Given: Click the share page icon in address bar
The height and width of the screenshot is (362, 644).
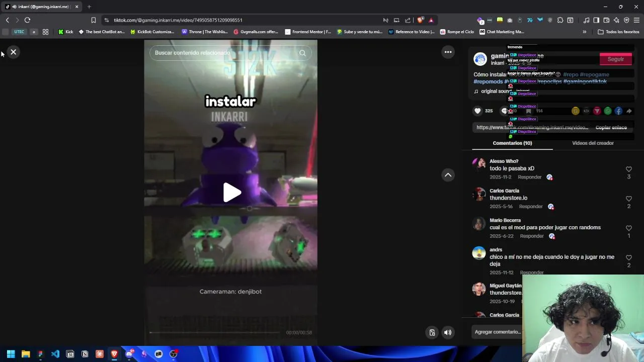Looking at the screenshot, I should (408, 20).
